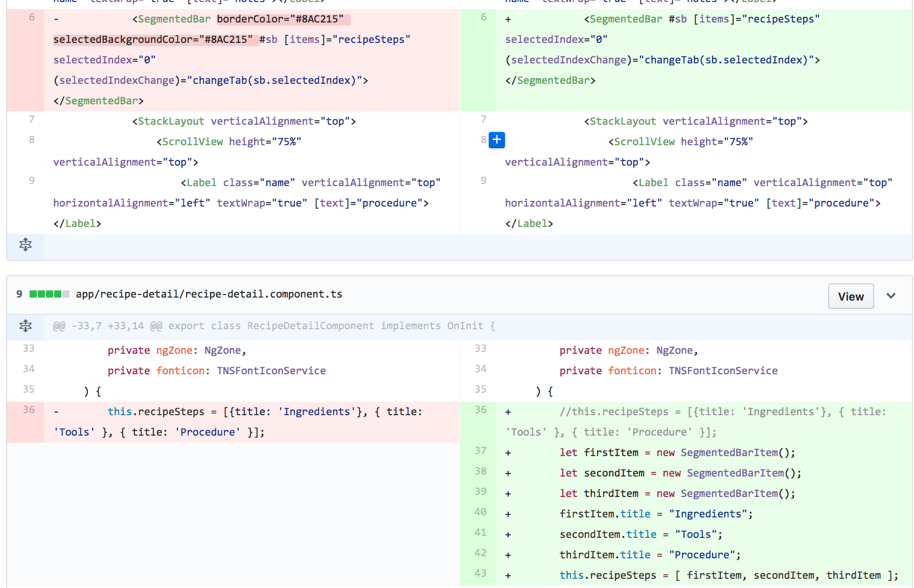
Task: Click added line number 37 in the right pane
Action: 480,450
